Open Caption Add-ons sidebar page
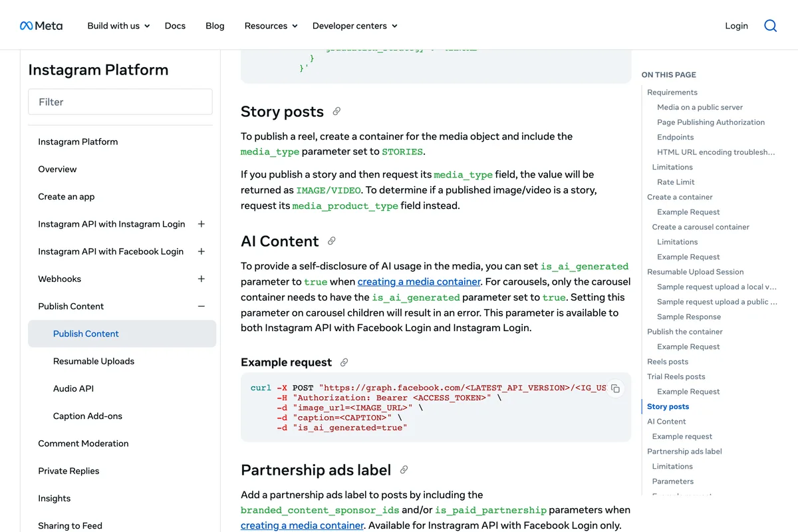The height and width of the screenshot is (532, 798). pyautogui.click(x=88, y=416)
